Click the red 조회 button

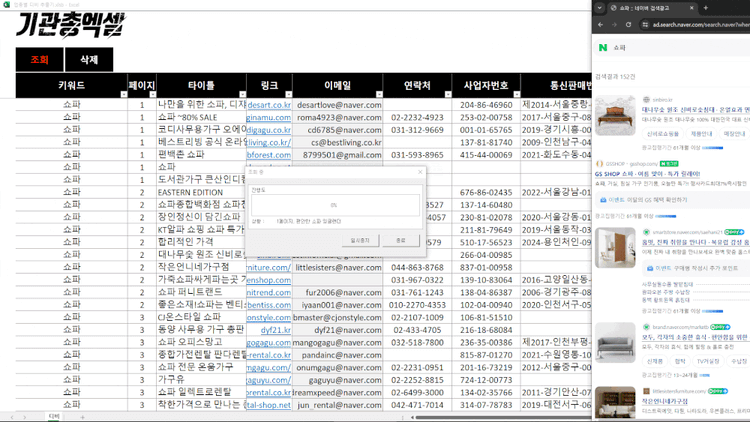point(40,59)
